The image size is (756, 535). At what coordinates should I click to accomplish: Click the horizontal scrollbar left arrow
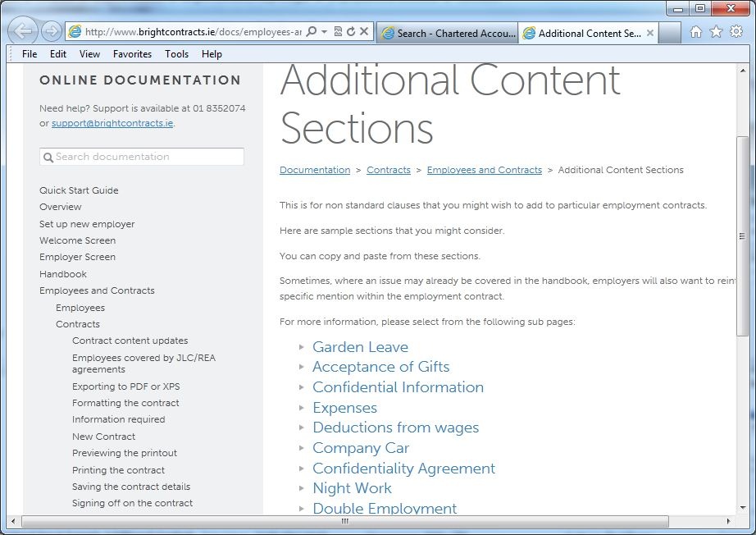click(12, 521)
